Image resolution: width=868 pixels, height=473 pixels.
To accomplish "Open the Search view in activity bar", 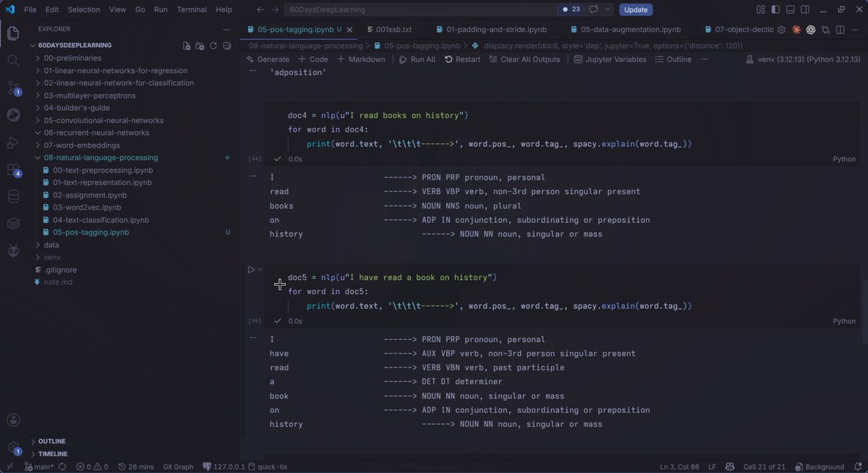I will 13,60.
